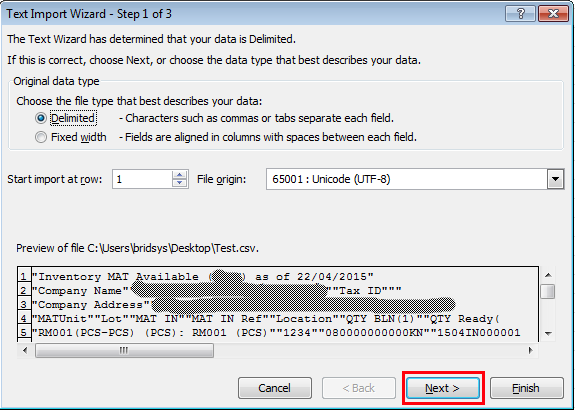Click the 65001 Unicode (UTF-8) combo box
The width and height of the screenshot is (575, 410).
coord(415,179)
